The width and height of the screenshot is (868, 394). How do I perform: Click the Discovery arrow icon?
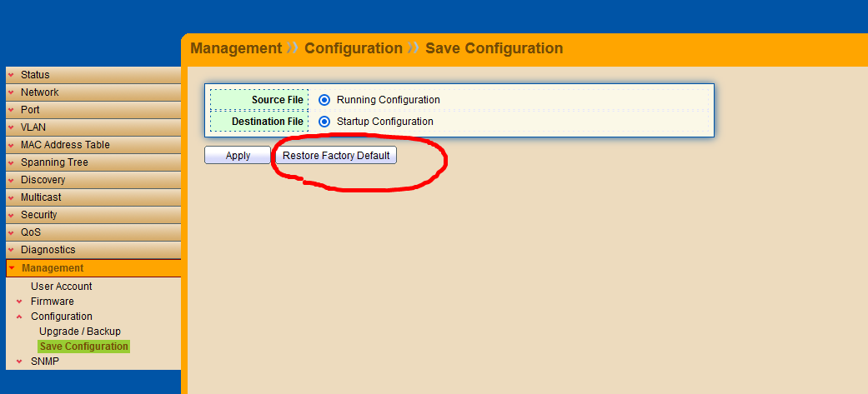(12, 180)
